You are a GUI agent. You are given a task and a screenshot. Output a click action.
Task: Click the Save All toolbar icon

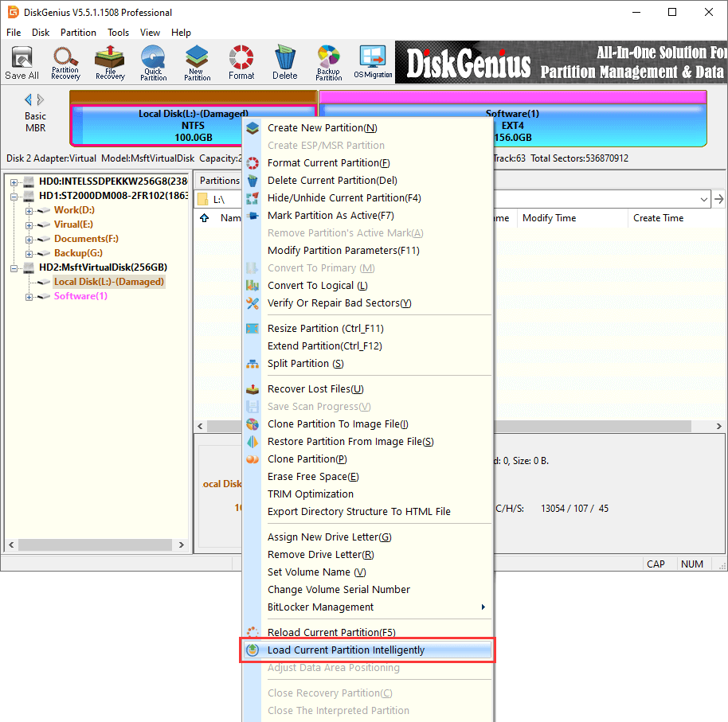pyautogui.click(x=22, y=63)
